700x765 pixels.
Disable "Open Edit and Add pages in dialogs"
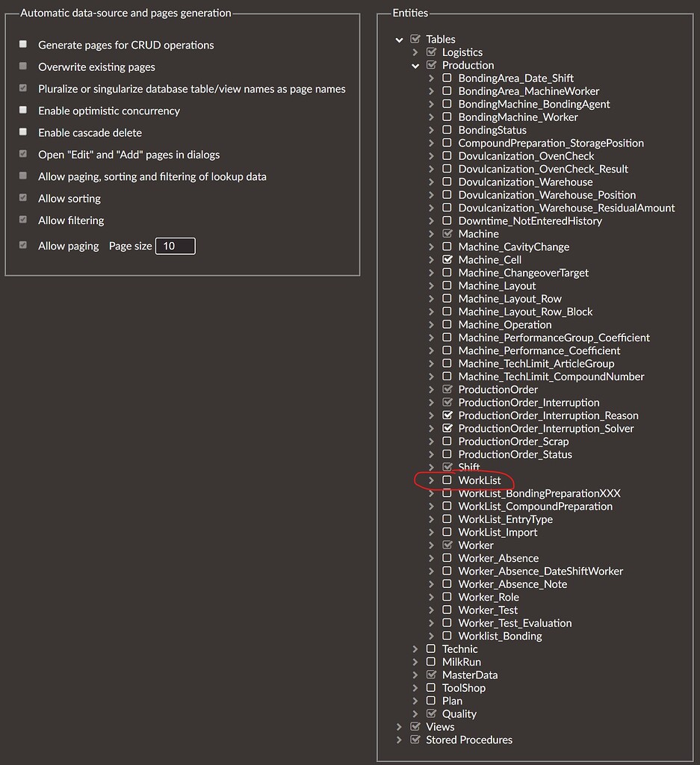[x=23, y=154]
